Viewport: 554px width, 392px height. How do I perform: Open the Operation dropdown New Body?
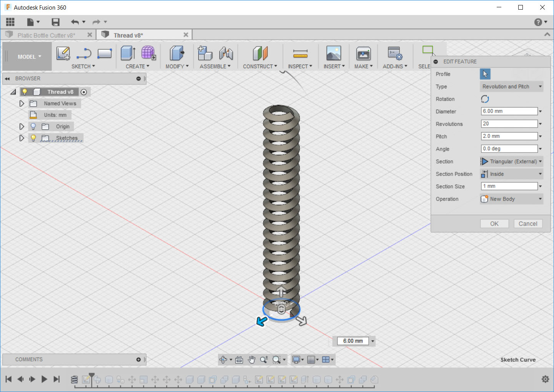point(511,199)
